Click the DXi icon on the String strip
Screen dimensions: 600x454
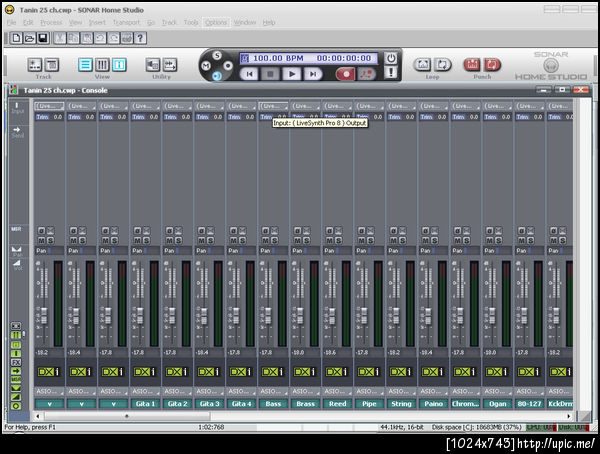tap(401, 372)
